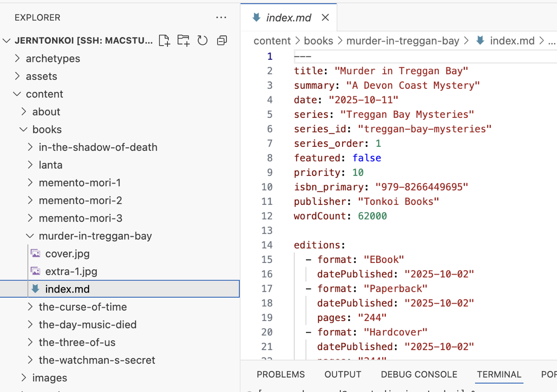557x392 pixels.
Task: Switch to the TERMINAL panel tab
Action: coord(499,374)
